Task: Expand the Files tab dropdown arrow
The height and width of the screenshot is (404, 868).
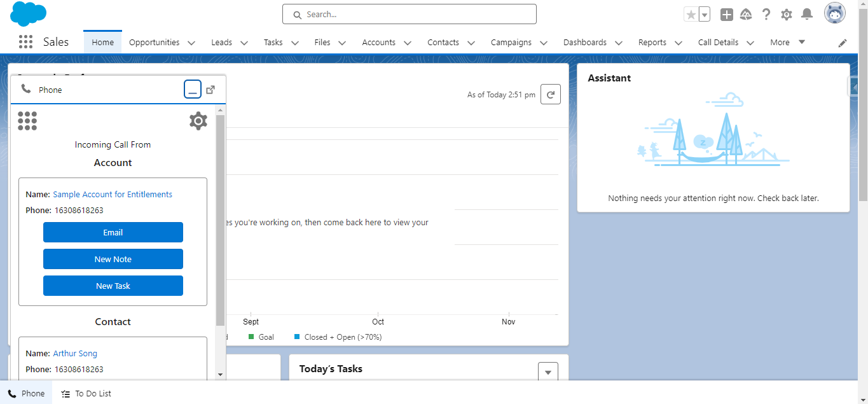Action: click(x=342, y=43)
